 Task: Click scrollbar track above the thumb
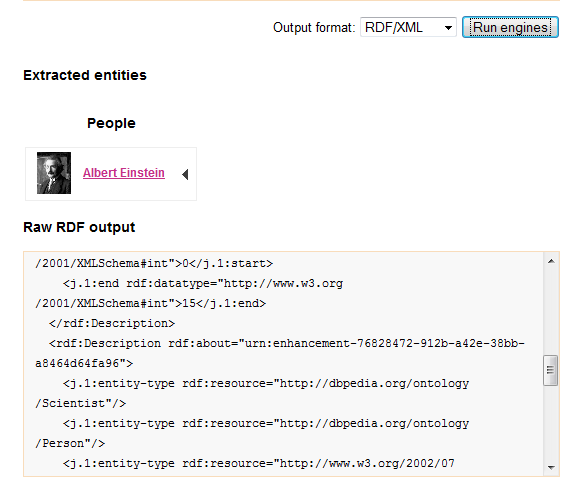(551, 312)
